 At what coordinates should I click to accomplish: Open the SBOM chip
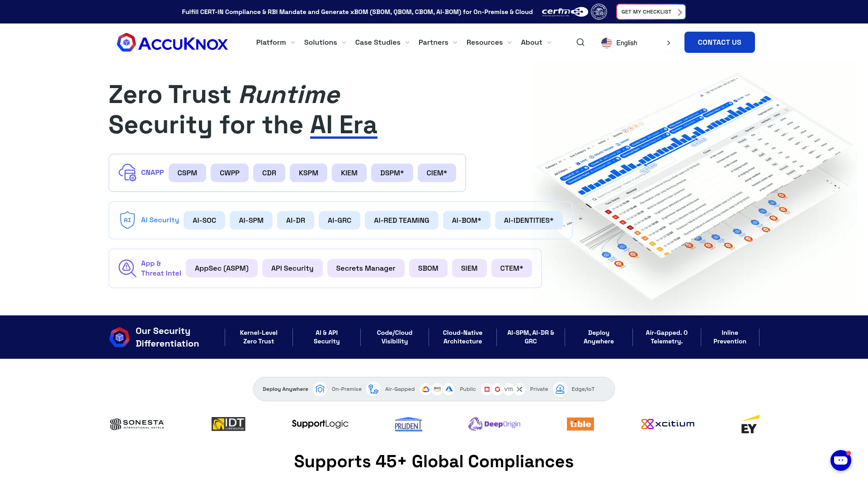428,268
